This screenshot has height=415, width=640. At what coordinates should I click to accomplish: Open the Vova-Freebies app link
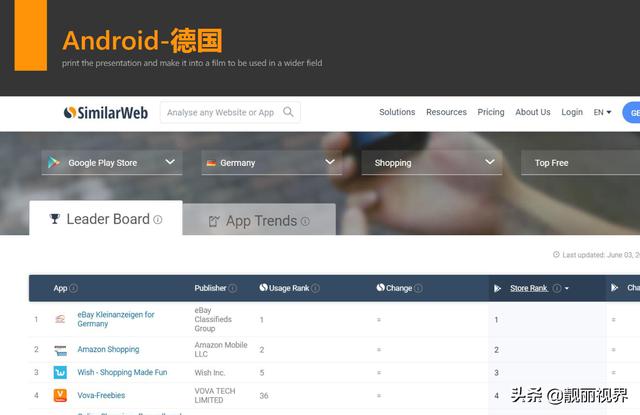[x=101, y=395]
